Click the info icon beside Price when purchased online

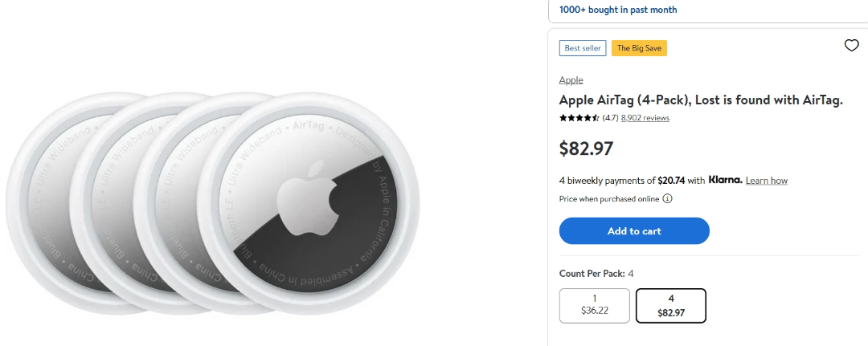667,199
